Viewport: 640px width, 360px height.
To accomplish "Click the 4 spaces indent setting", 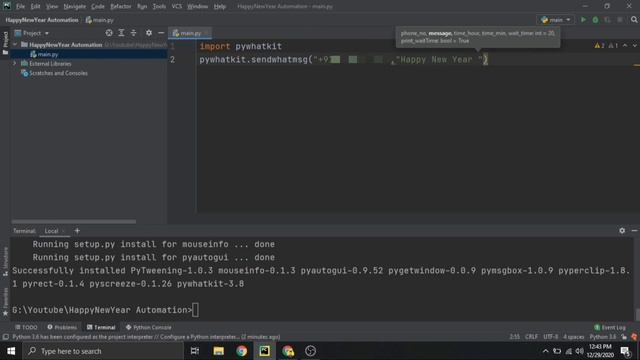I will tap(574, 337).
